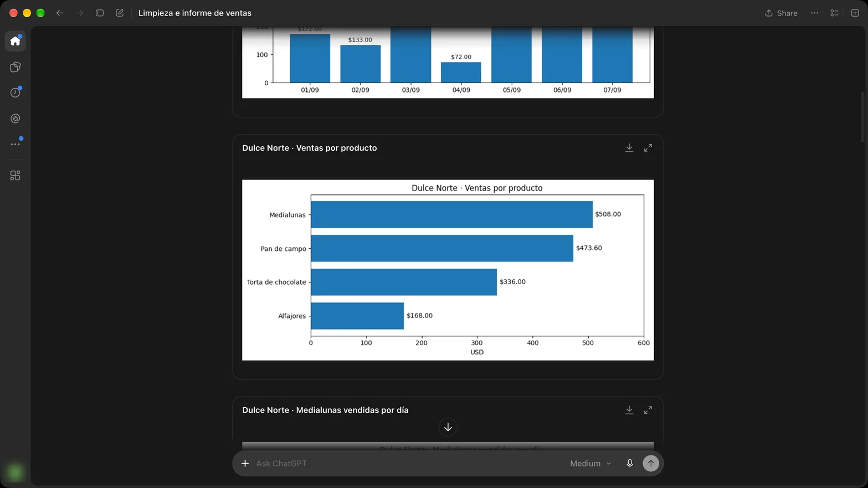Click the "$508.00" value label
The width and height of the screenshot is (868, 488).
(x=608, y=214)
